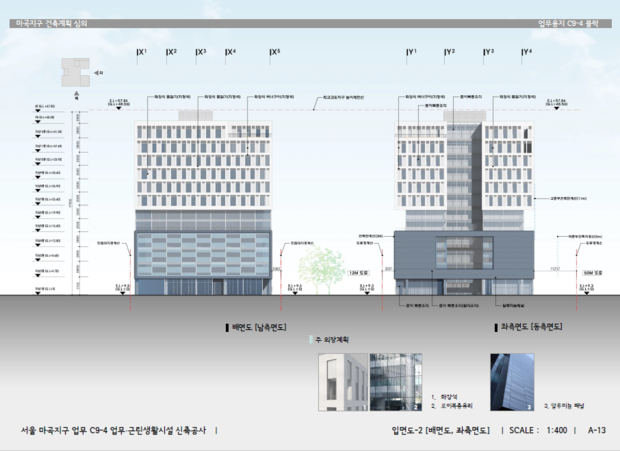Image resolution: width=620 pixels, height=451 pixels.
Task: Click the Y1 grid line marker
Action: point(411,52)
